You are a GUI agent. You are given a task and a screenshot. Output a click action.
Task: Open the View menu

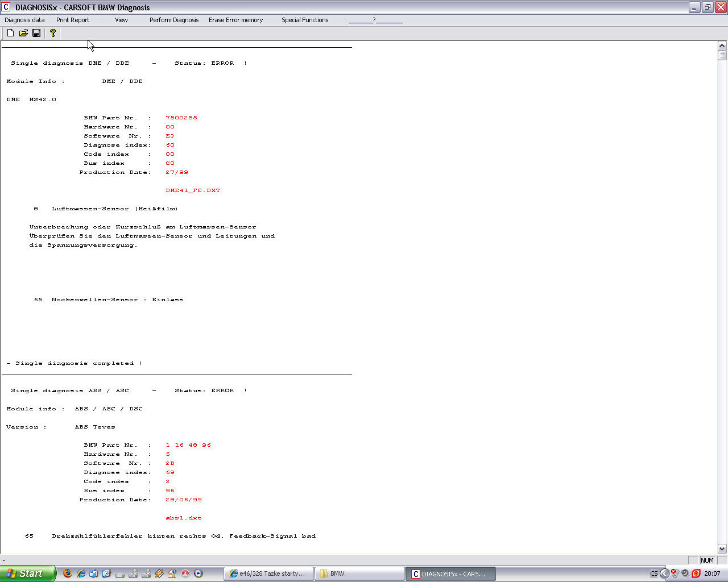(x=121, y=20)
